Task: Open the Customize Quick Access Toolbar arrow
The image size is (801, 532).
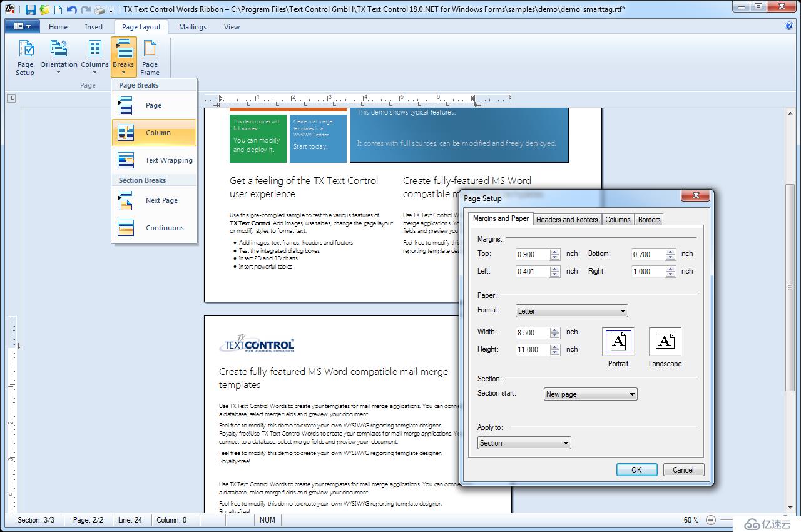Action: tap(111, 11)
